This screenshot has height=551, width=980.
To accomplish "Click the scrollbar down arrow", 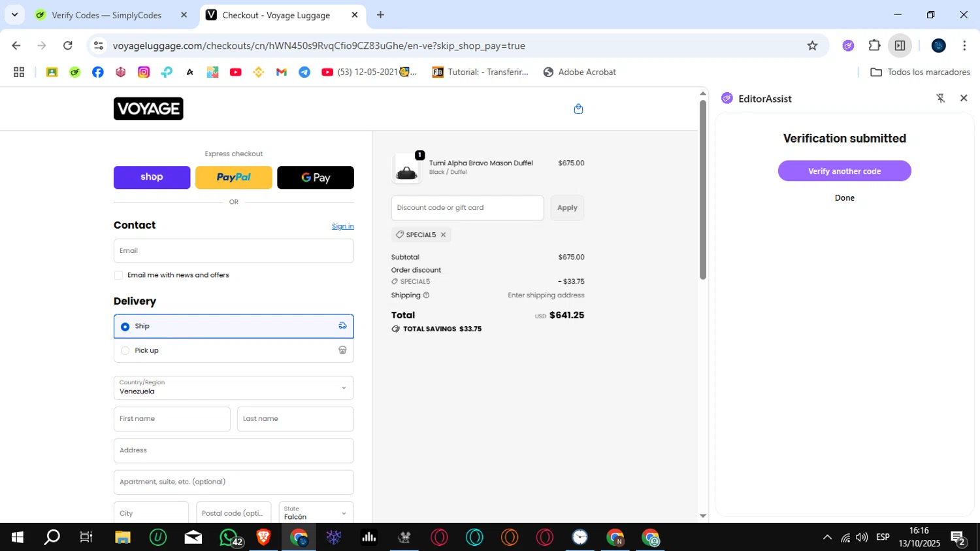I will coord(703,516).
